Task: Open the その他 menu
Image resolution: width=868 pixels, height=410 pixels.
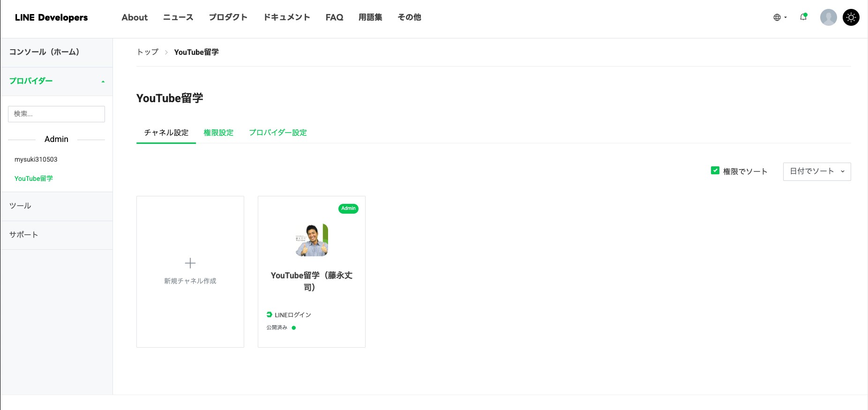Action: point(409,17)
